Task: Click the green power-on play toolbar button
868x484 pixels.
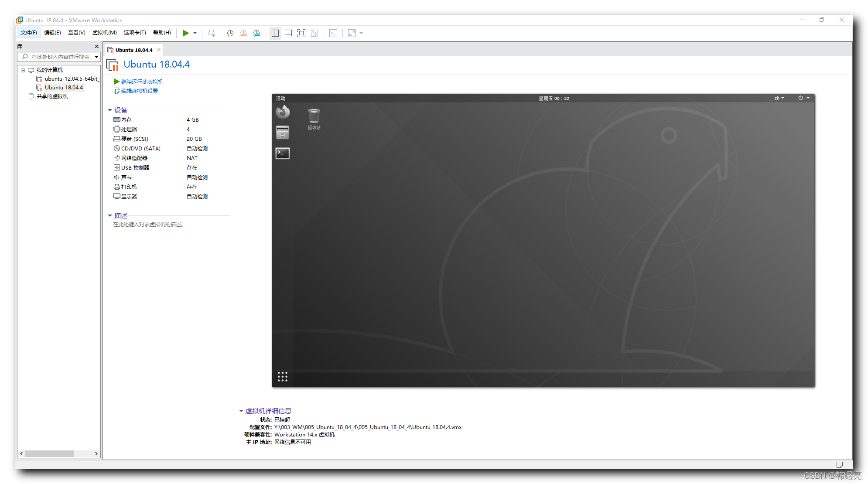Action: (185, 33)
